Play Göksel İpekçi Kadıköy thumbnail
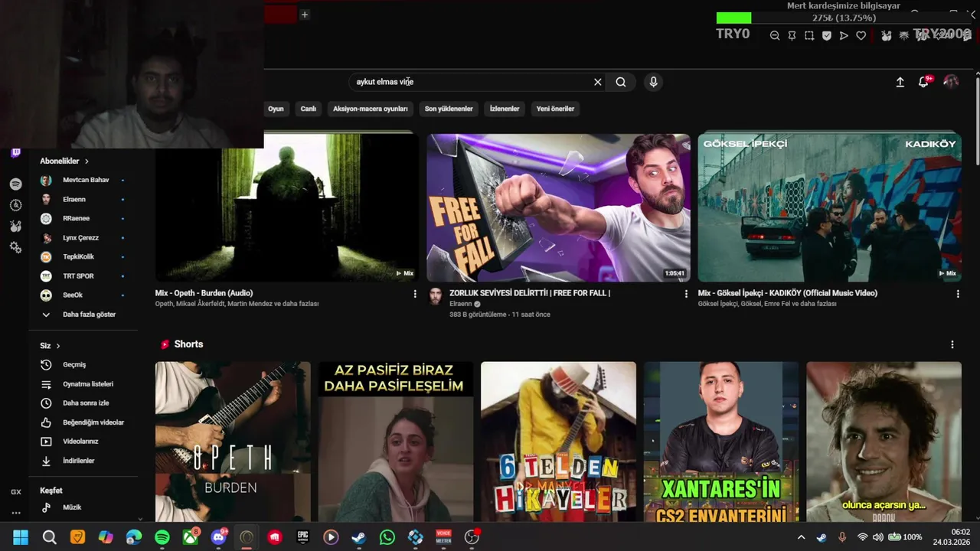 [829, 207]
